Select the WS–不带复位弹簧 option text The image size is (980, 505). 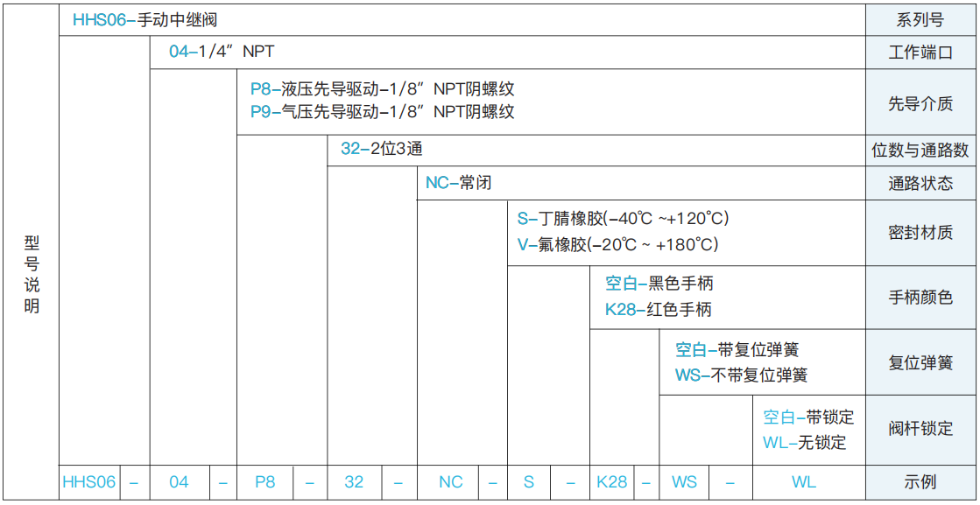(741, 375)
